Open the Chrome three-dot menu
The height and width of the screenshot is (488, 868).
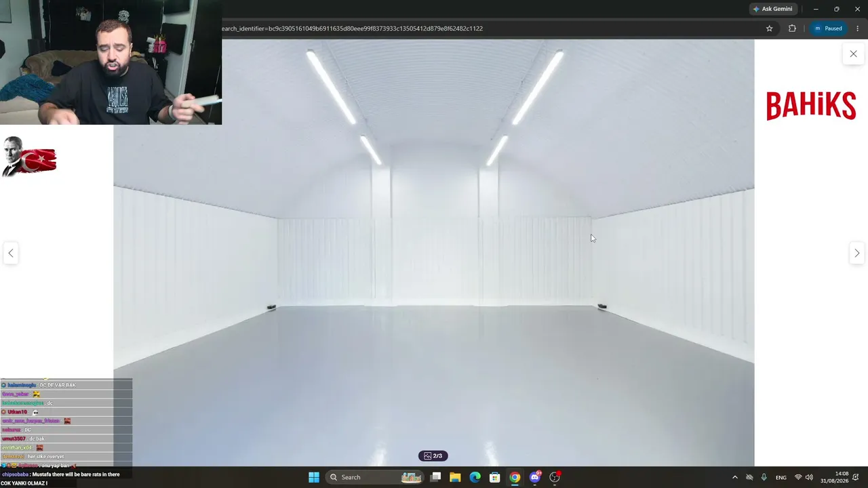pyautogui.click(x=857, y=28)
